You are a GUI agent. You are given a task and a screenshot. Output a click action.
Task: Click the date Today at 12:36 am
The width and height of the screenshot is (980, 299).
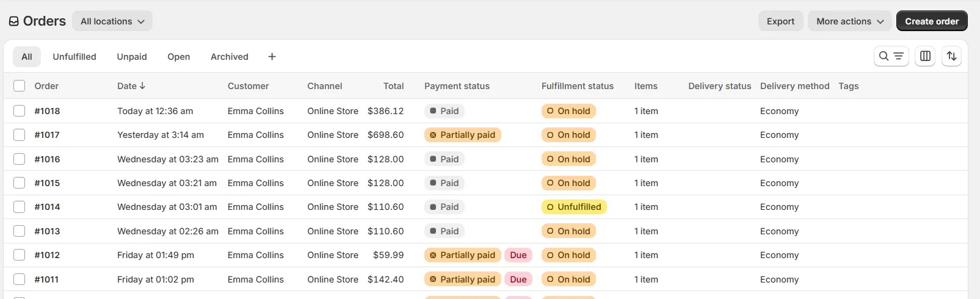(x=155, y=111)
